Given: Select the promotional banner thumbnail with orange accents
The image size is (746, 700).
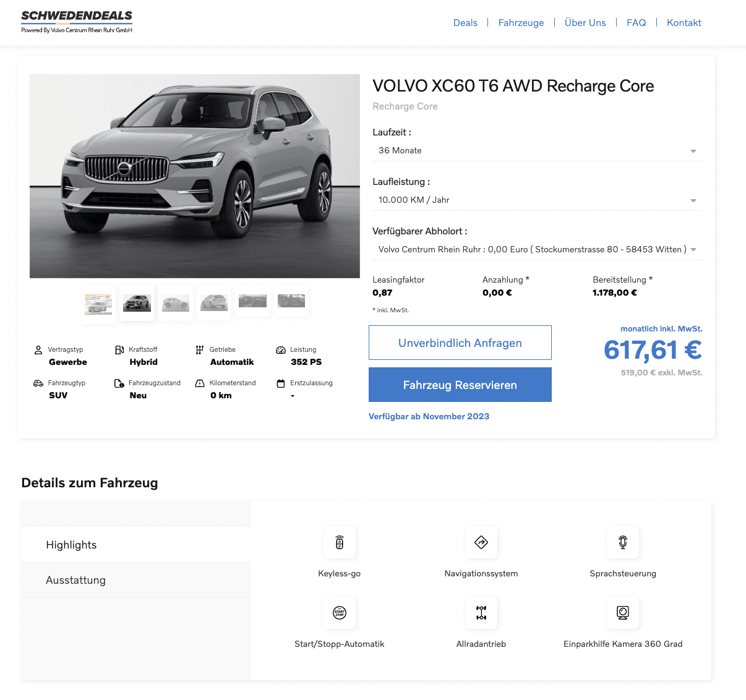Looking at the screenshot, I should tap(98, 303).
